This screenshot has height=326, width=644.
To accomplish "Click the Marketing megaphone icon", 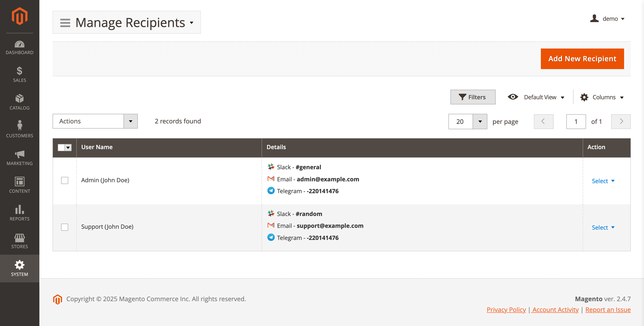I will [19, 155].
